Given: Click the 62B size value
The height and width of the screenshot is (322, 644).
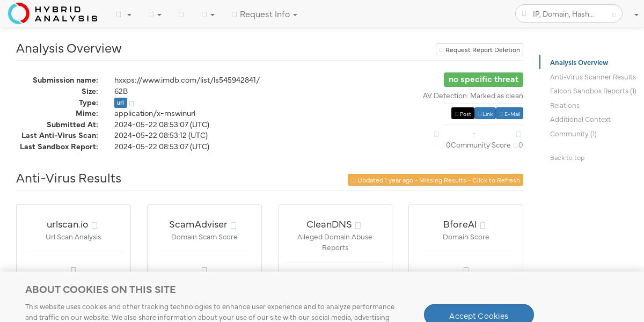Looking at the screenshot, I should tap(121, 92).
